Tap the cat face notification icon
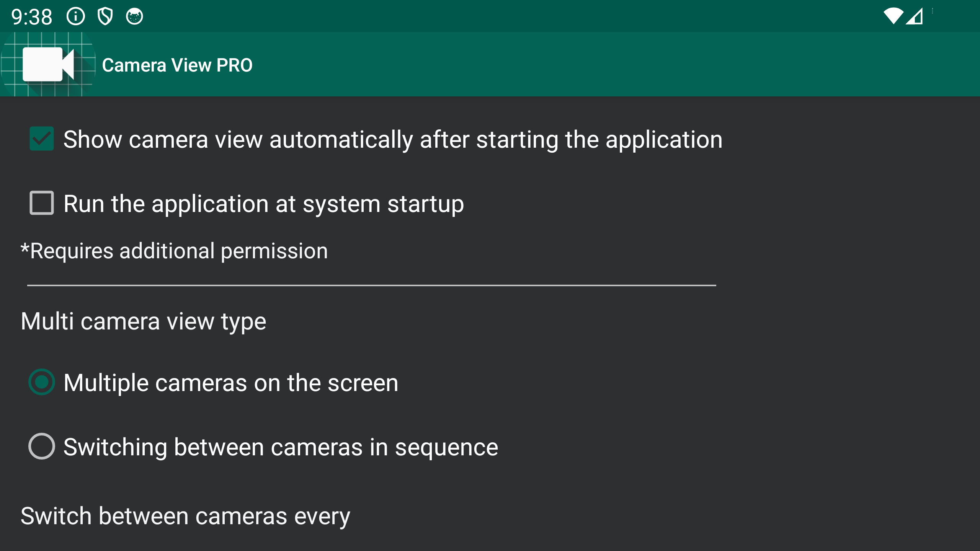 point(134,16)
